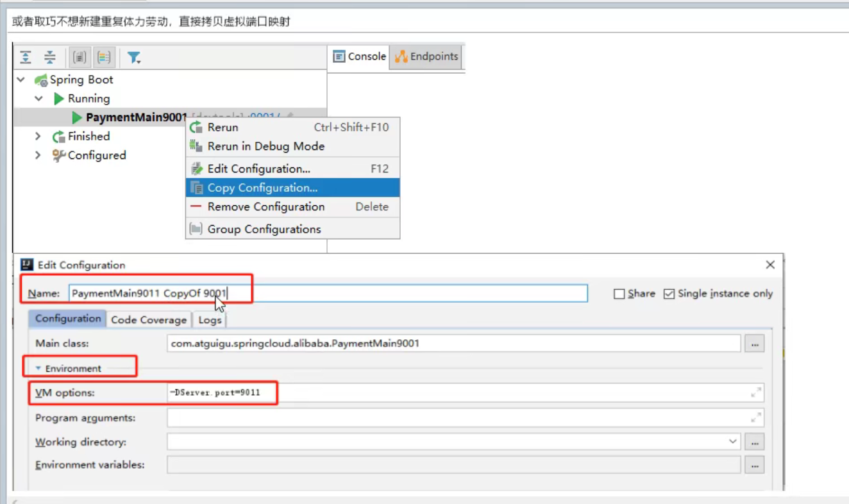Click the Copy Configuration icon
Viewport: 849px width, 504px height.
pyautogui.click(x=196, y=188)
